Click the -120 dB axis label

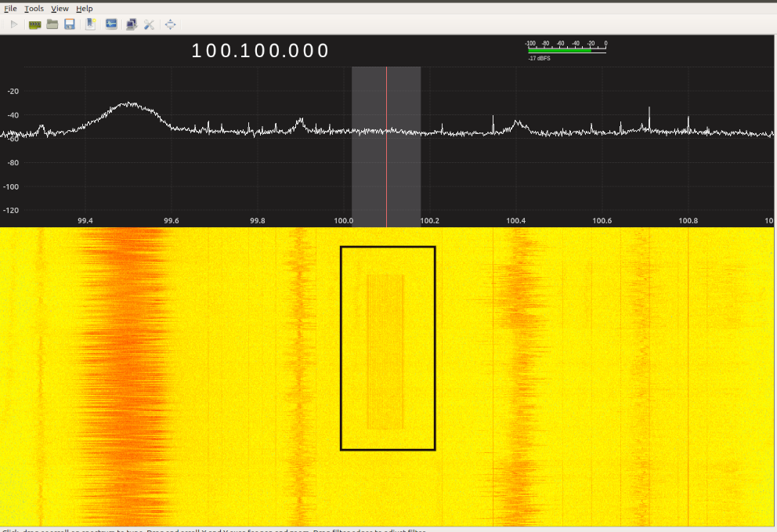[x=11, y=210]
